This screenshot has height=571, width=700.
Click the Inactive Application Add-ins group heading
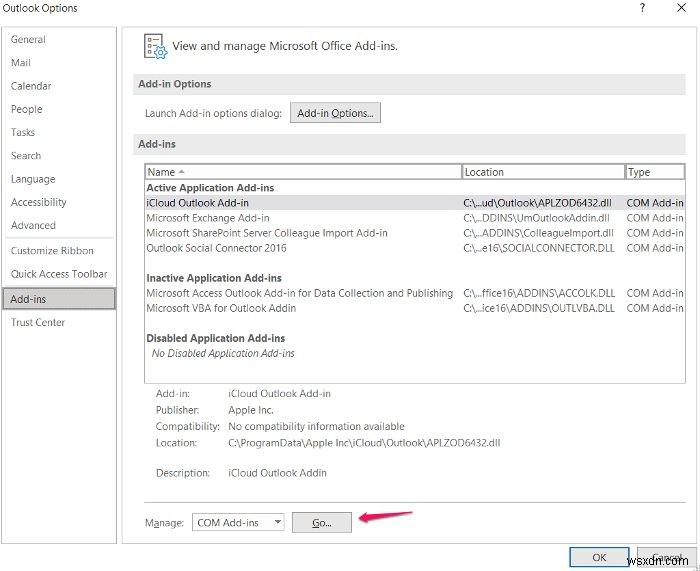[214, 278]
